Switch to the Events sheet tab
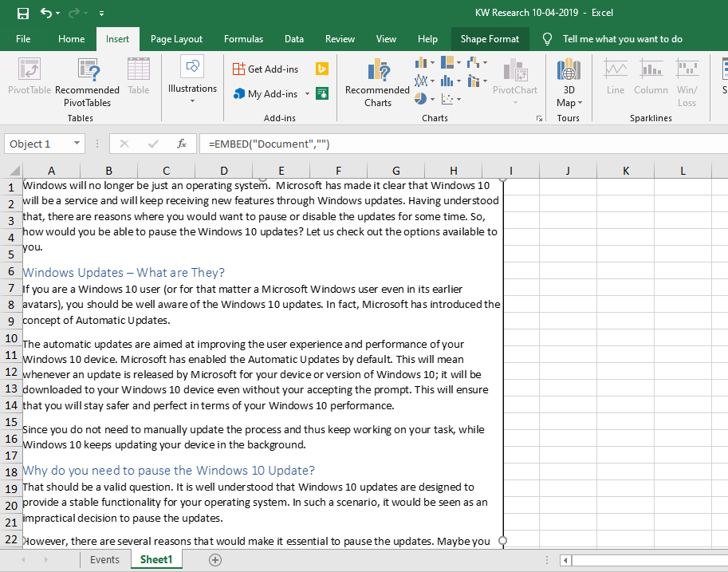 104,560
